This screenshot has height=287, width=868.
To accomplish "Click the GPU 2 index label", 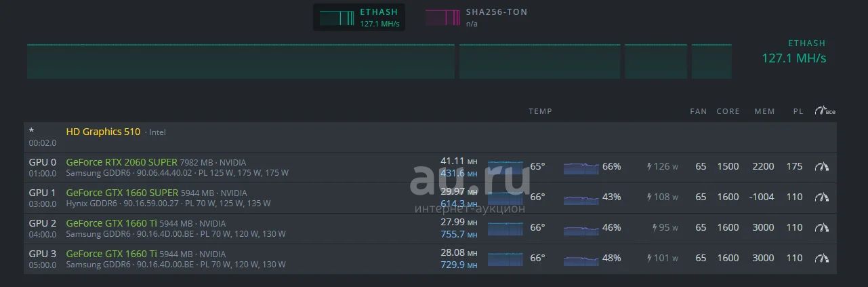I will [x=43, y=223].
